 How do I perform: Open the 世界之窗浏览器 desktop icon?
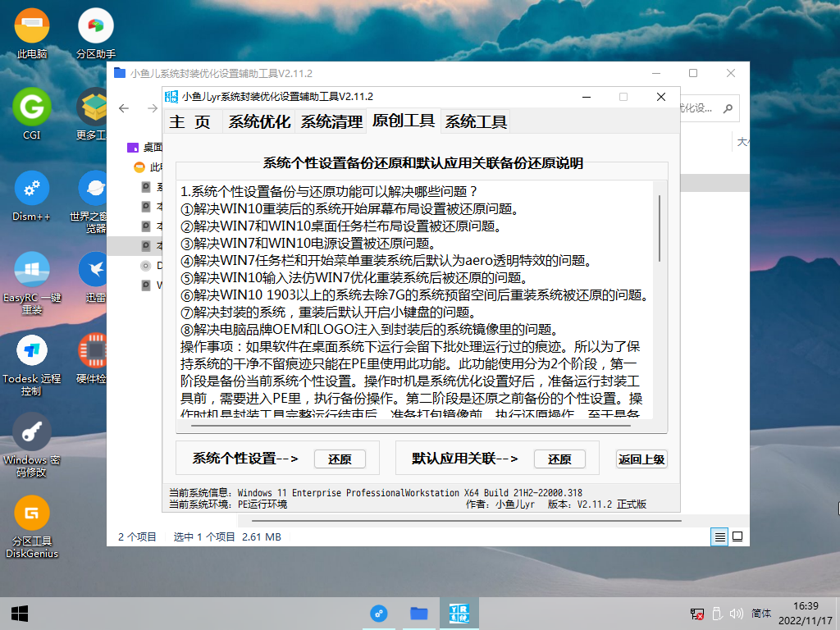pyautogui.click(x=90, y=202)
